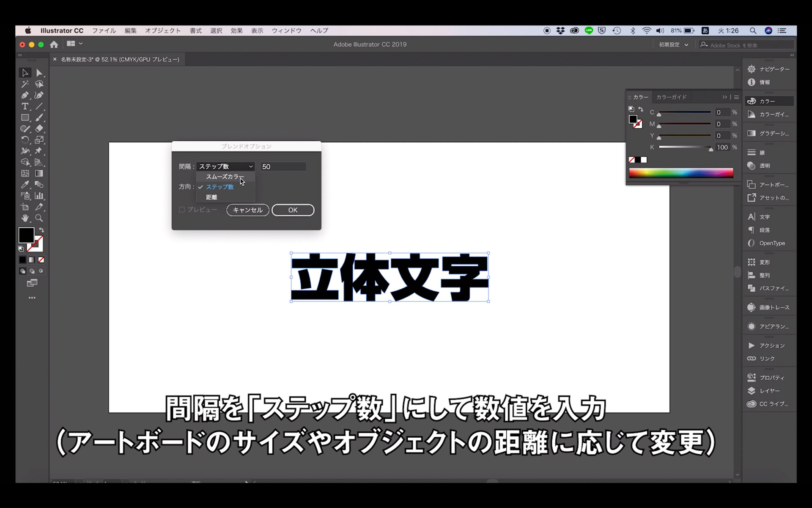Screen dimensions: 812x508
Task: Select the Column Graph tool
Action: [x=39, y=196]
